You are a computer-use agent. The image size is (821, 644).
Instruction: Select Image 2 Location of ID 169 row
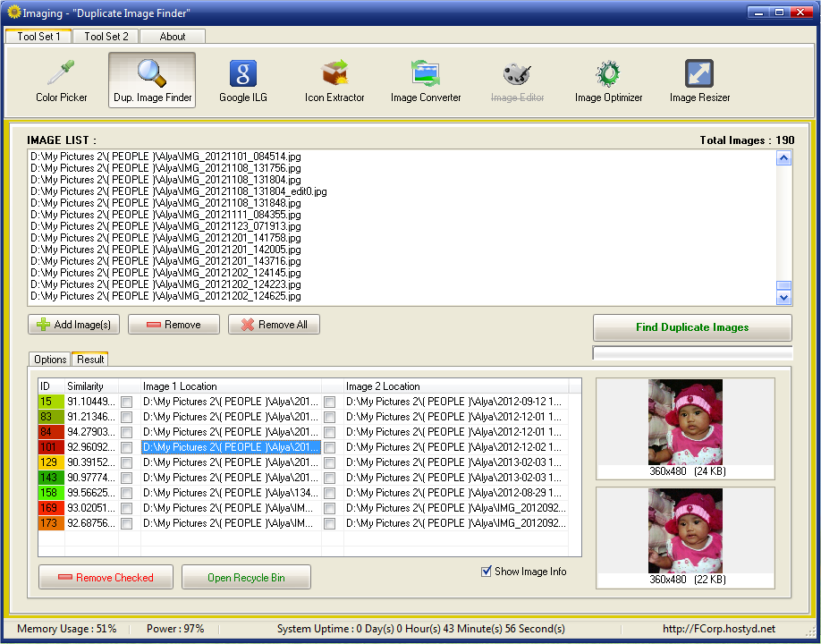pos(455,508)
